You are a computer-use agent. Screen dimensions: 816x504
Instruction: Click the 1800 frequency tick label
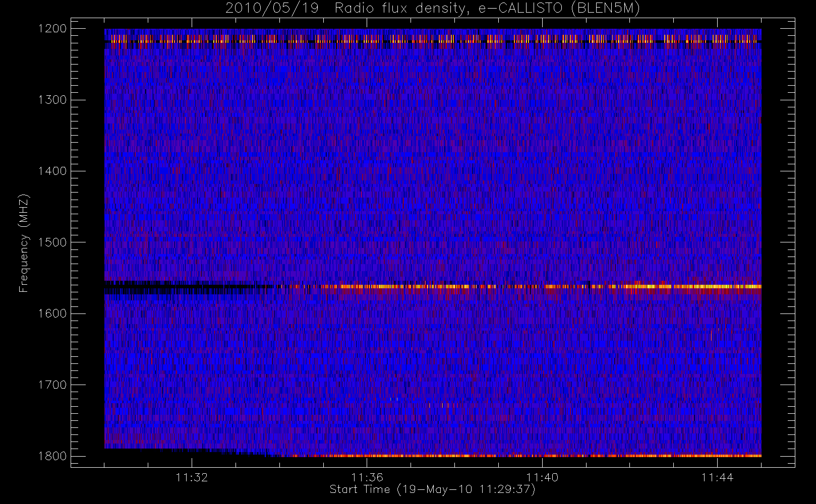click(x=52, y=456)
